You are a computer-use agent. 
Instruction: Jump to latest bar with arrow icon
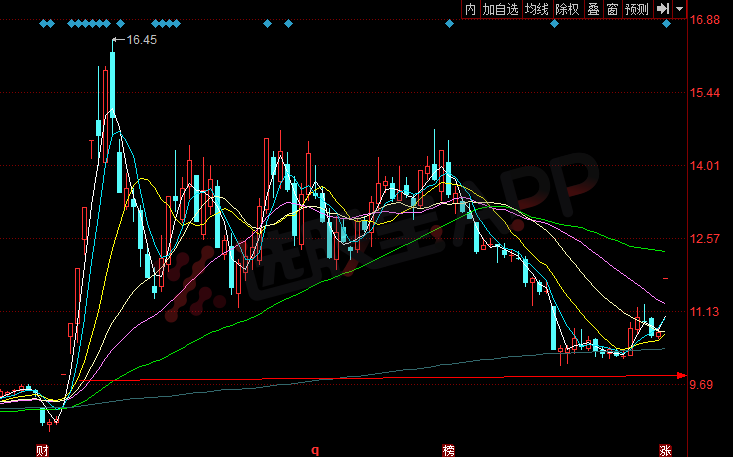pos(662,9)
